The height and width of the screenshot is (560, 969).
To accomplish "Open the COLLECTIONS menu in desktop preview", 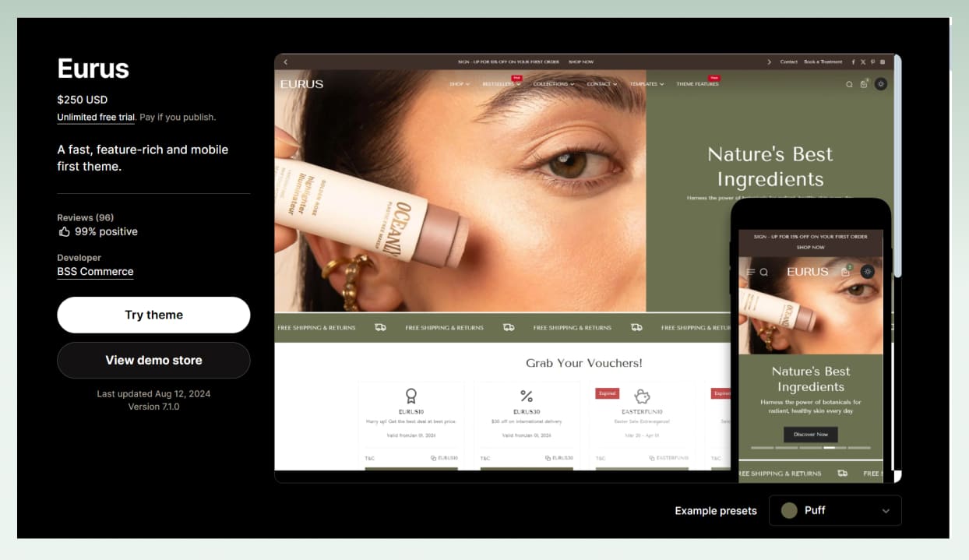I will (x=553, y=84).
